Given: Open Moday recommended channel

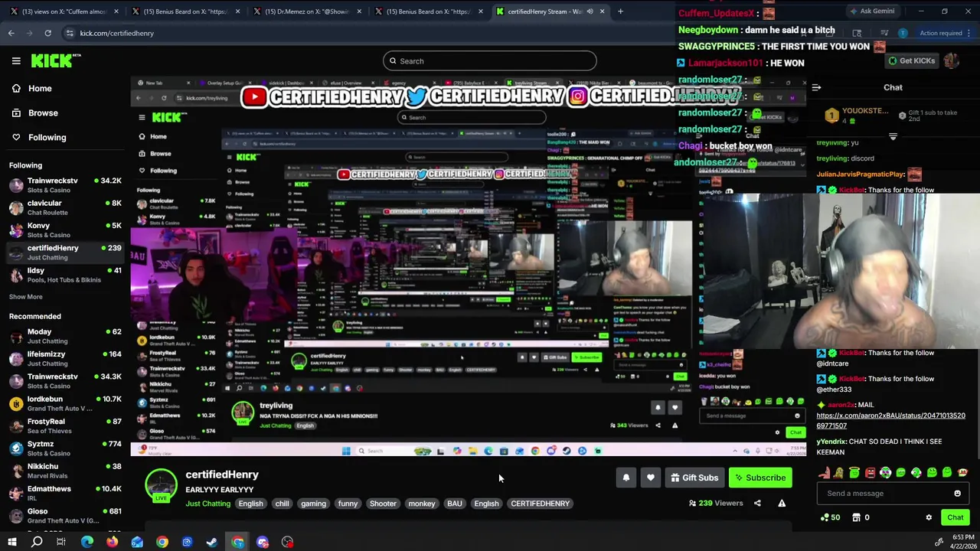Looking at the screenshot, I should 66,336.
